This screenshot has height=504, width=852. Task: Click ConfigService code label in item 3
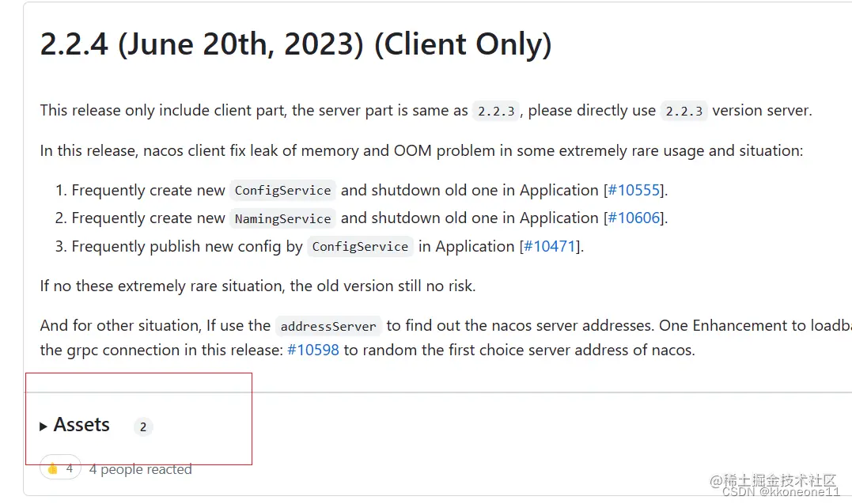[360, 247]
